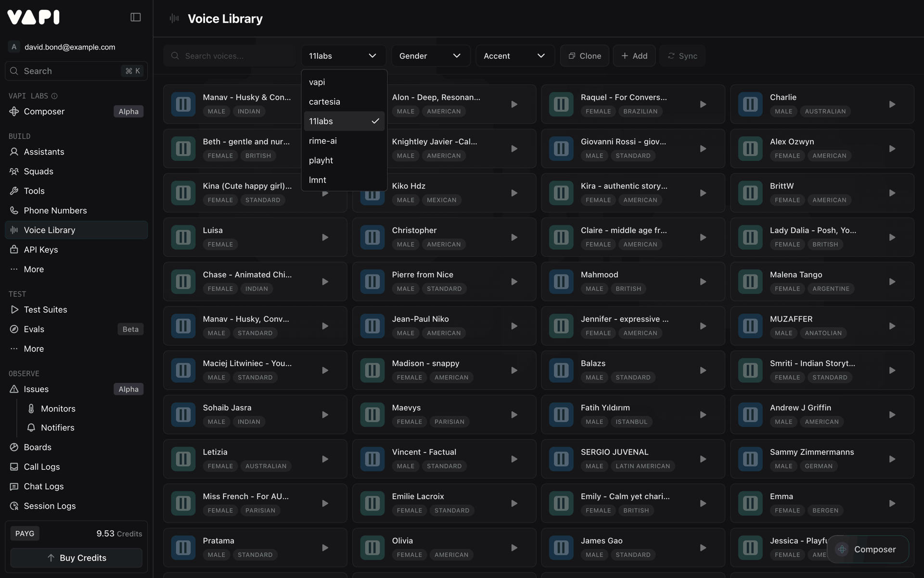Open the Gender filter dropdown
The image size is (924, 578).
[431, 56]
